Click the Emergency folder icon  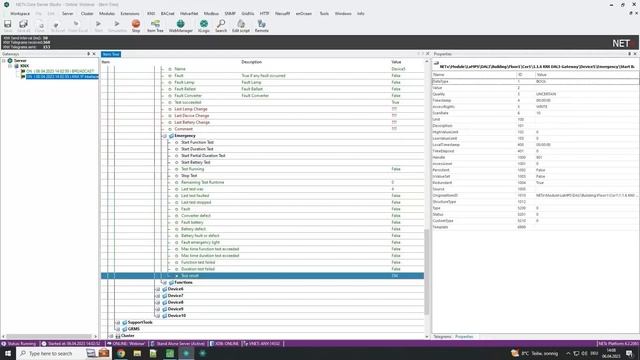click(171, 136)
